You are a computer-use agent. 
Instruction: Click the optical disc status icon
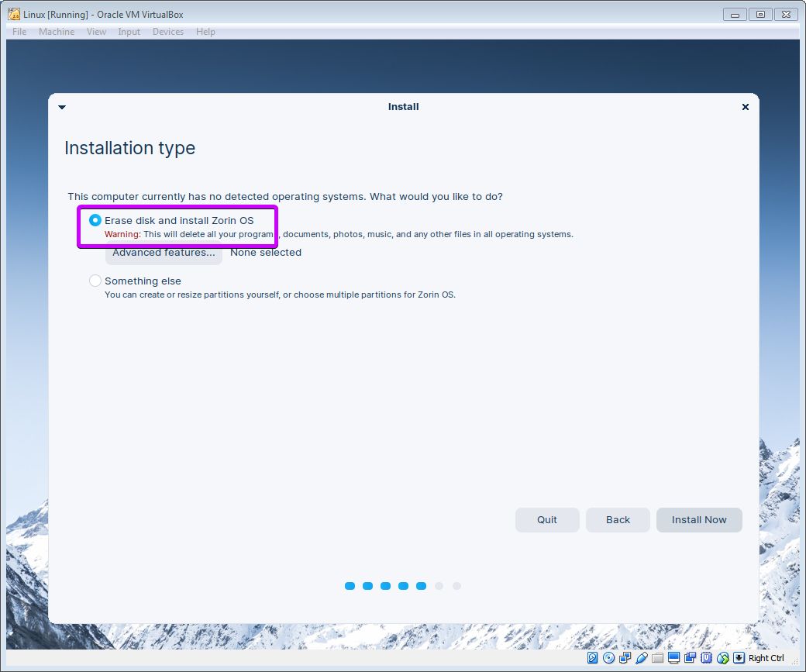608,657
